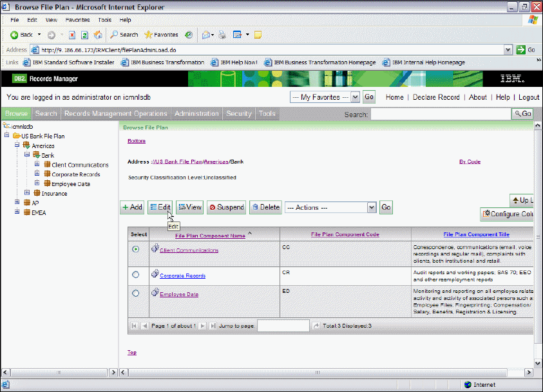Switch to Records Management Operations tab
Viewport: 543px width, 392px height.
click(x=116, y=113)
